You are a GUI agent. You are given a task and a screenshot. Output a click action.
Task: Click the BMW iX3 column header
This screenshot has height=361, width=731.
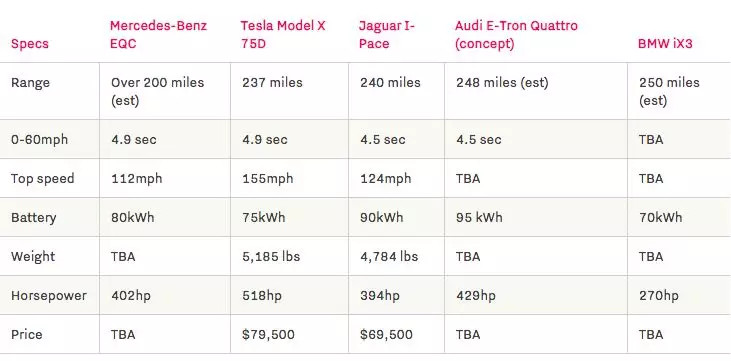[x=665, y=44]
